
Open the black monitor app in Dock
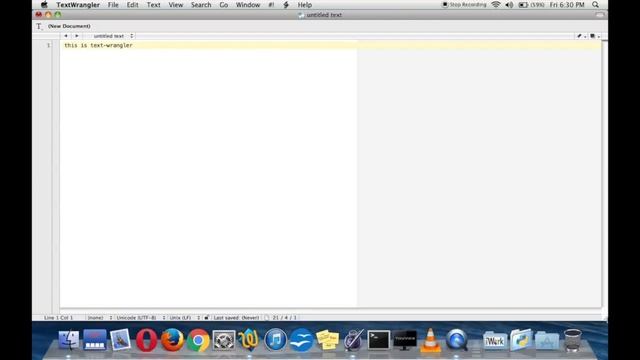[x=404, y=340]
